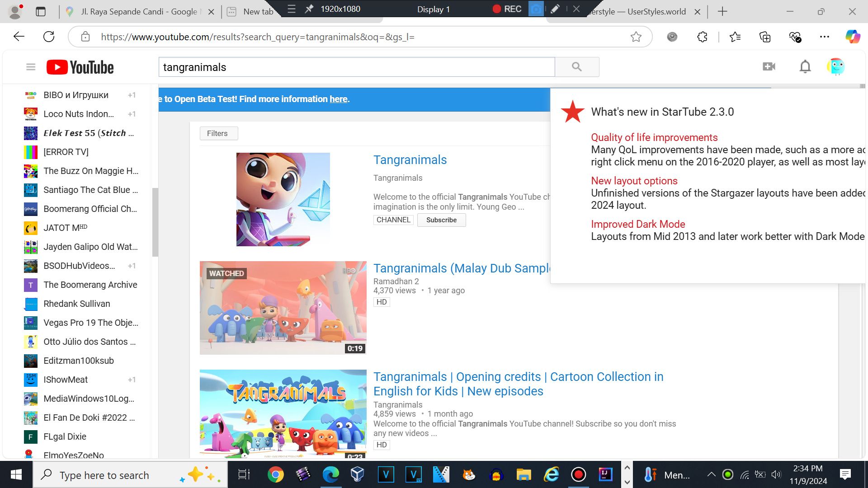Click the tangranimals search field
The image size is (868, 488).
357,67
